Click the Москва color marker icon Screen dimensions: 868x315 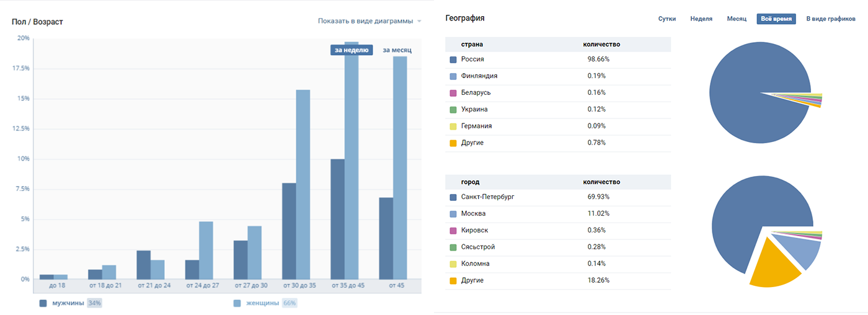[x=453, y=214]
